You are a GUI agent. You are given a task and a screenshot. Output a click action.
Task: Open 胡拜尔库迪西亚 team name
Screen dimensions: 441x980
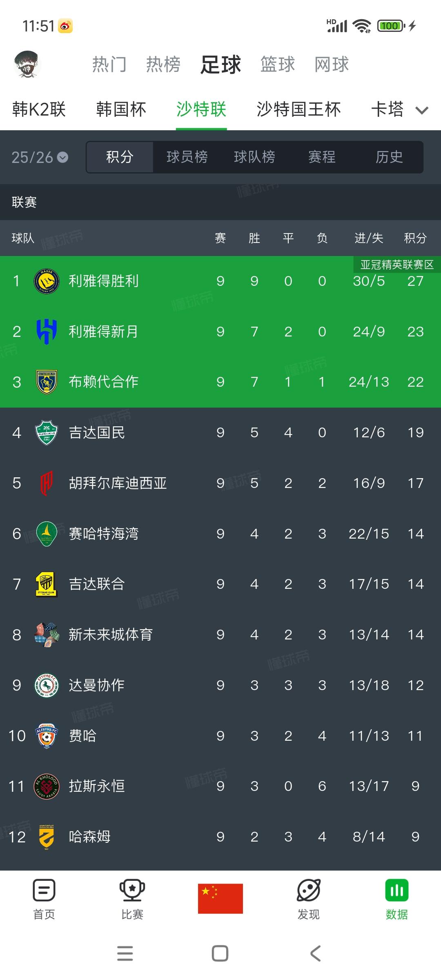tap(118, 483)
